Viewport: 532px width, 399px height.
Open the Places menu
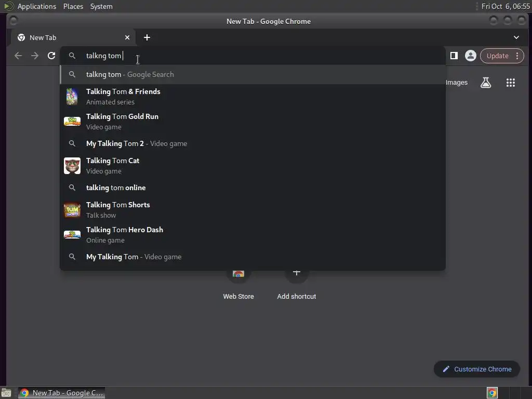coord(73,6)
